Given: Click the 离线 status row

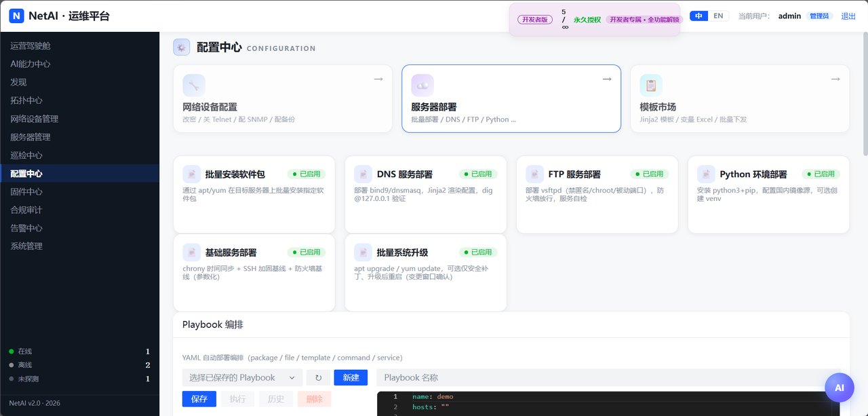Looking at the screenshot, I should 79,365.
